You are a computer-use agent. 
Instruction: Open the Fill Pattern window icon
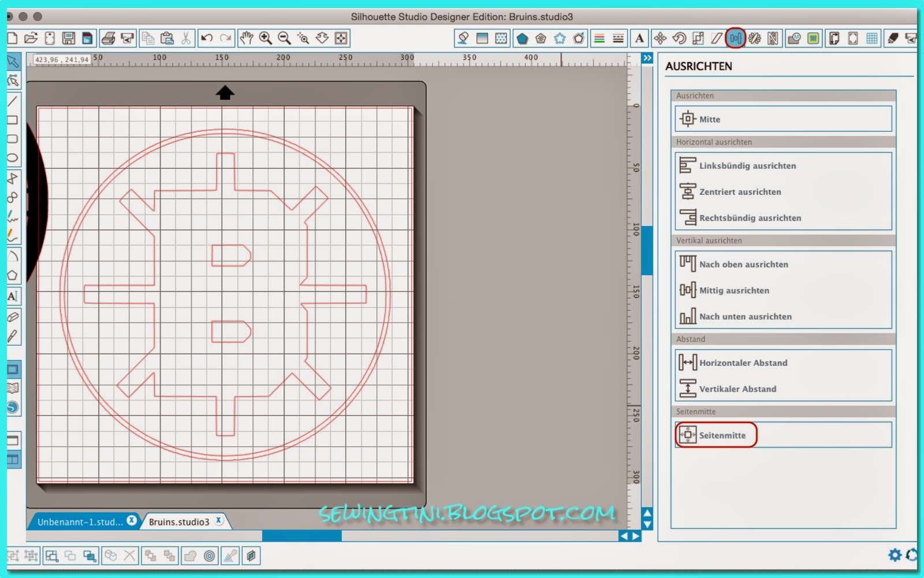pos(501,39)
